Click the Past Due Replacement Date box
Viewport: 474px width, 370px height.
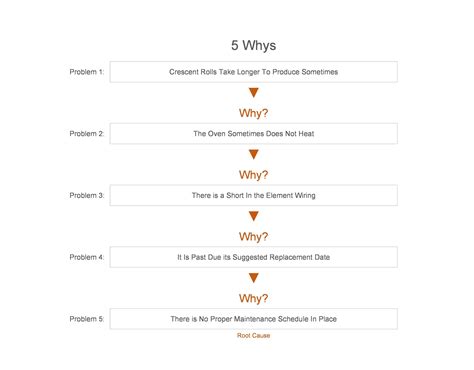(254, 257)
